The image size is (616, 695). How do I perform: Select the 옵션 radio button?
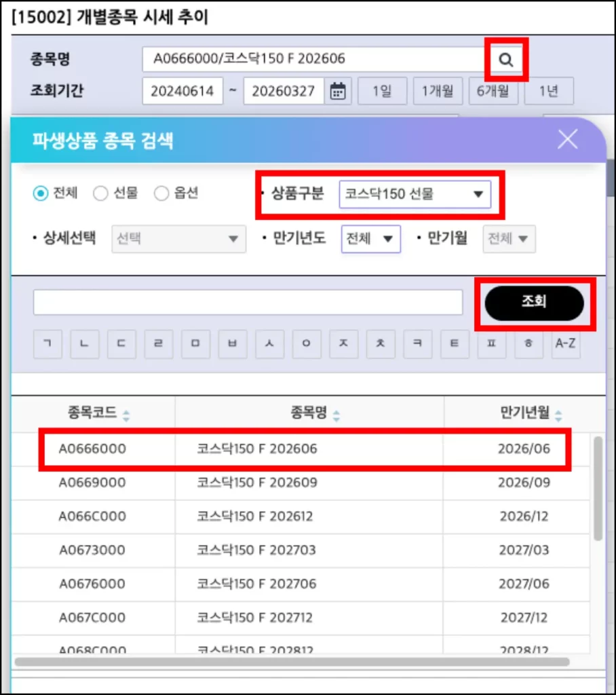coord(161,192)
